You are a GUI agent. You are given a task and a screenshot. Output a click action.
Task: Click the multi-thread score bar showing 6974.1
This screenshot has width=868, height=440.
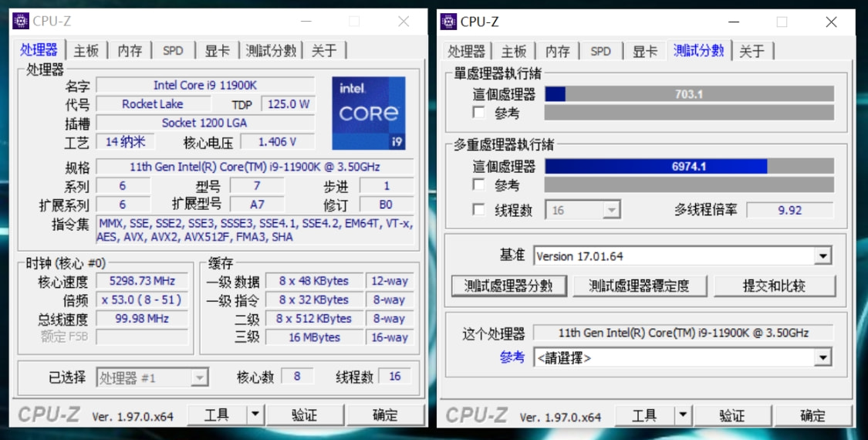(689, 166)
